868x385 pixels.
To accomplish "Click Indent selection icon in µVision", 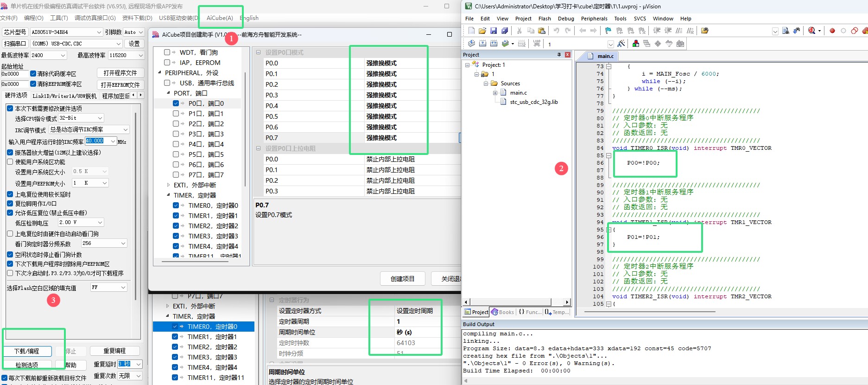I will (657, 31).
